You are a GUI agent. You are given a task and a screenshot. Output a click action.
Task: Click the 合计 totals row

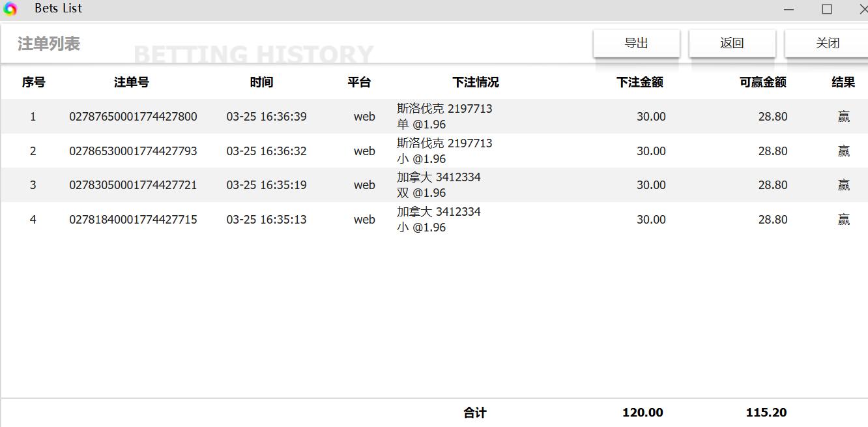[474, 413]
